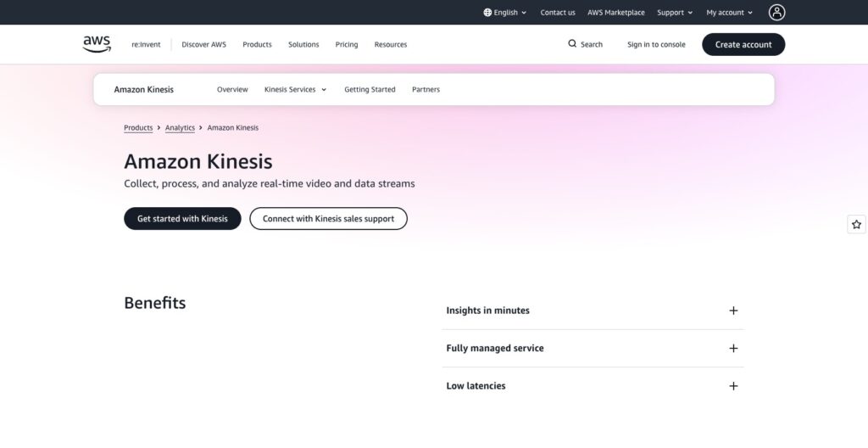Open the AWS Marketplace link
868x448 pixels.
coord(616,12)
